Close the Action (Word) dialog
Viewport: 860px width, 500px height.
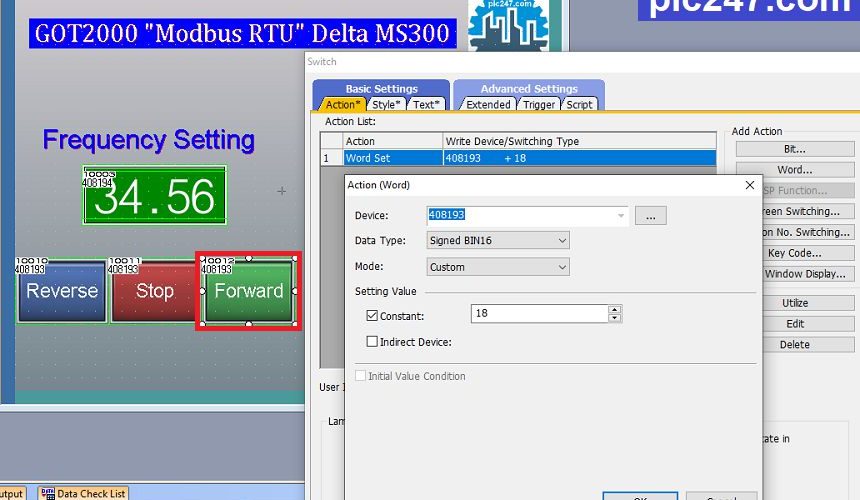[x=750, y=185]
